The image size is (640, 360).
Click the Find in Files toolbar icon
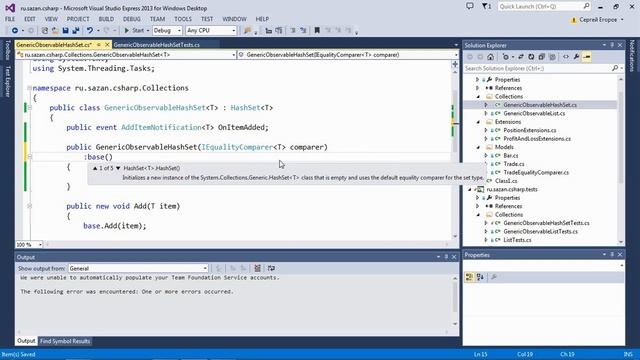(247, 31)
